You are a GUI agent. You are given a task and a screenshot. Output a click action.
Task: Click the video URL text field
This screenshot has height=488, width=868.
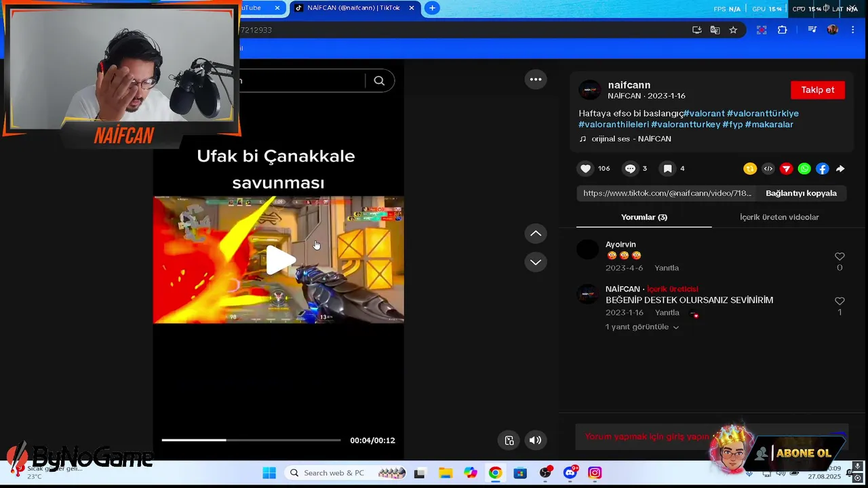tap(667, 193)
